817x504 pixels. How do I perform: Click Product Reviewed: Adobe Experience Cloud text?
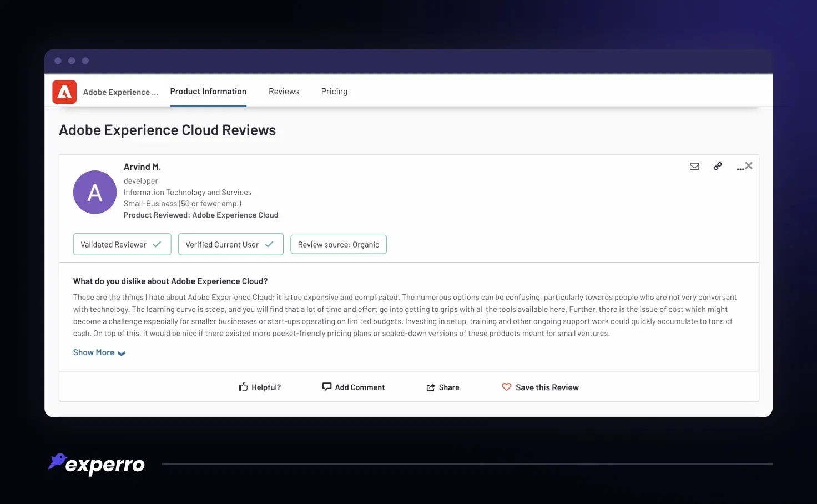click(x=201, y=215)
